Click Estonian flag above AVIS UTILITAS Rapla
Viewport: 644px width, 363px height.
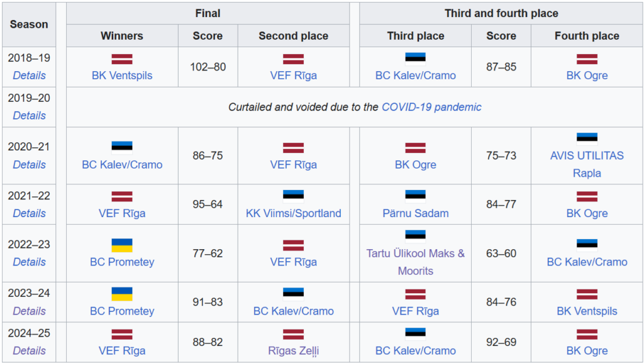pos(587,138)
